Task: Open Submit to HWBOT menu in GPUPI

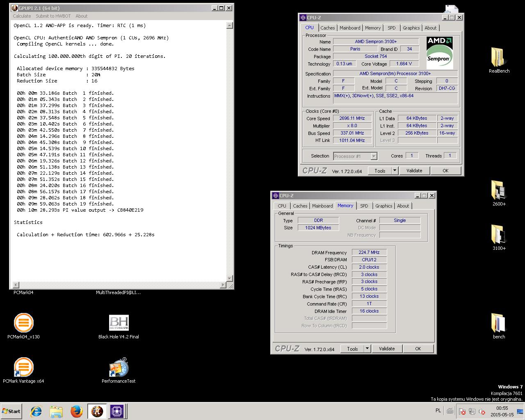Action: 53,16
